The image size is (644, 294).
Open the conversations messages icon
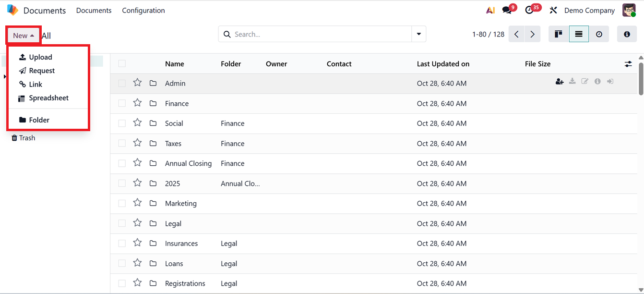[x=507, y=10]
